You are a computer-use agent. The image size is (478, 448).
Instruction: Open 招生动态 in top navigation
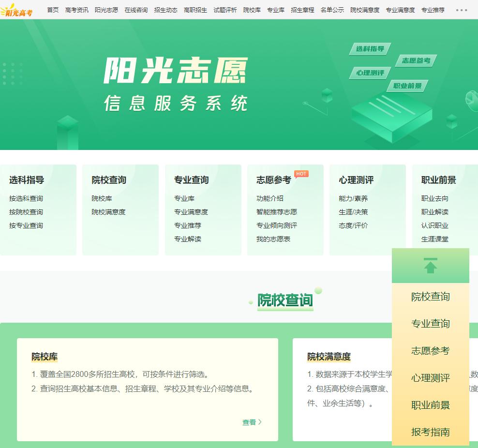[x=165, y=10]
